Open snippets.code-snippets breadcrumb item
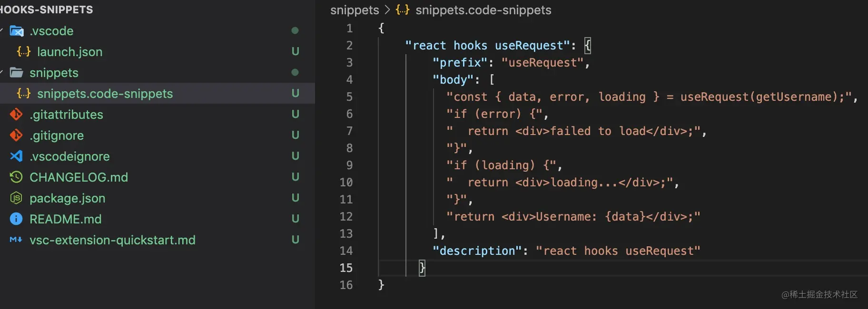The width and height of the screenshot is (868, 309). point(483,10)
